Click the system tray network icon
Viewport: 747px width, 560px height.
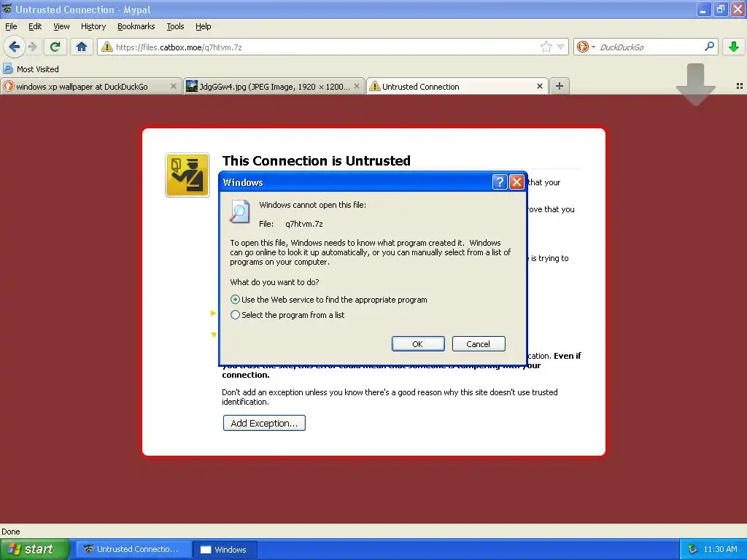[692, 549]
